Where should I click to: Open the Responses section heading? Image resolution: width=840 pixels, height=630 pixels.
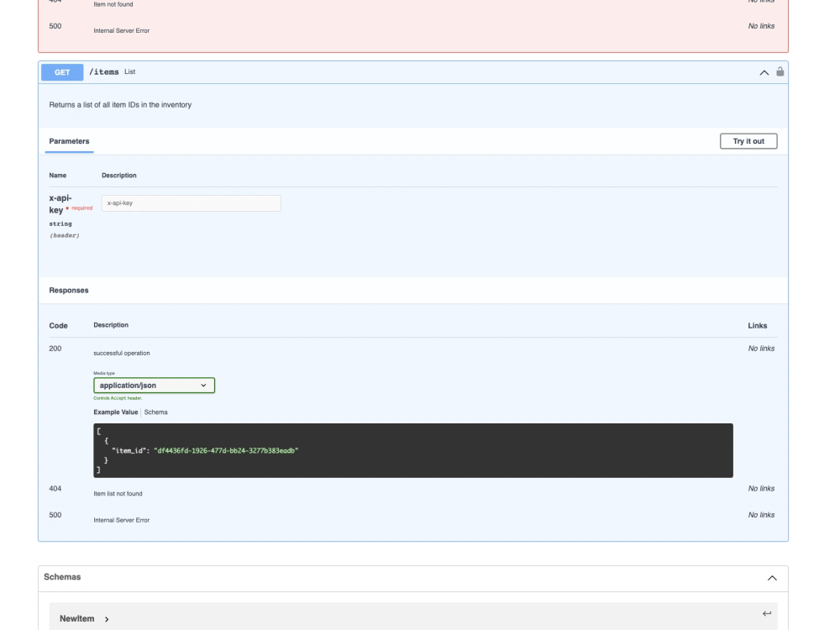pos(70,290)
